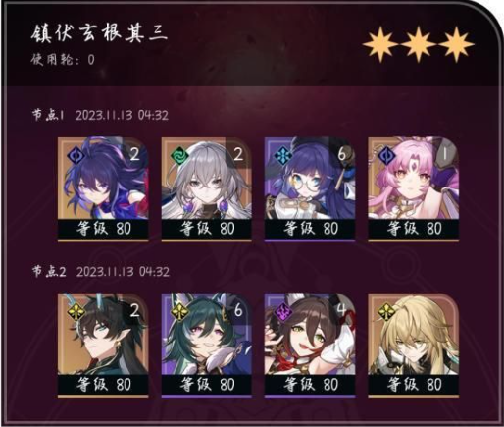Click the Imaginary icon on the green-haired character
This screenshot has height=427, width=504.
click(178, 311)
